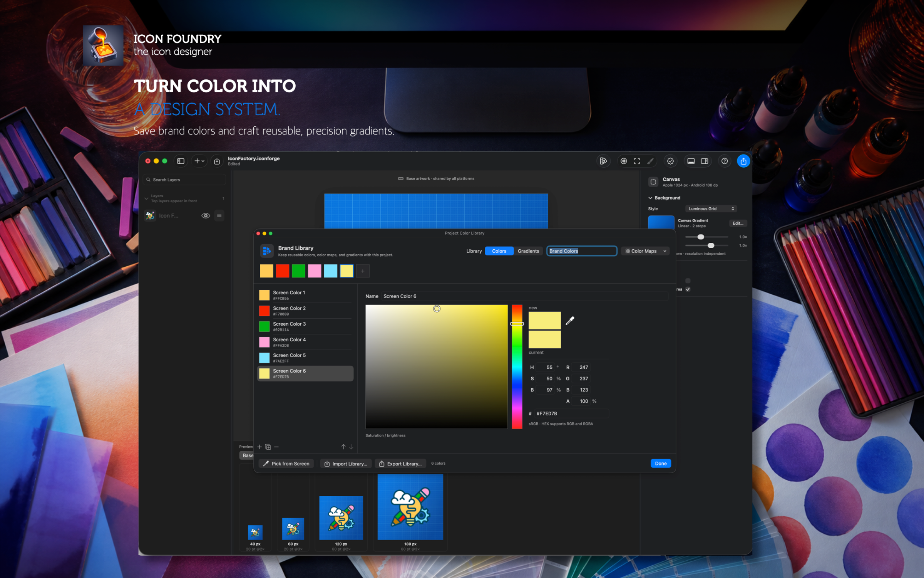Click Edit… for Canvas Gradient
924x578 pixels.
click(x=738, y=223)
